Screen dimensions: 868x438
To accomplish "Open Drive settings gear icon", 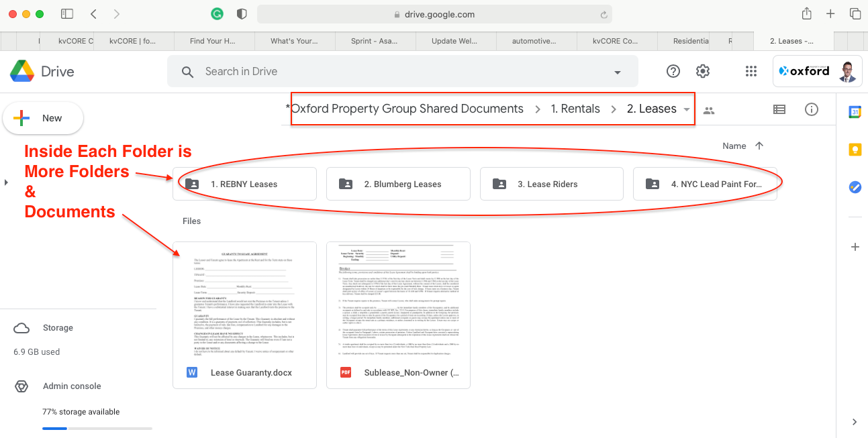I will [703, 71].
